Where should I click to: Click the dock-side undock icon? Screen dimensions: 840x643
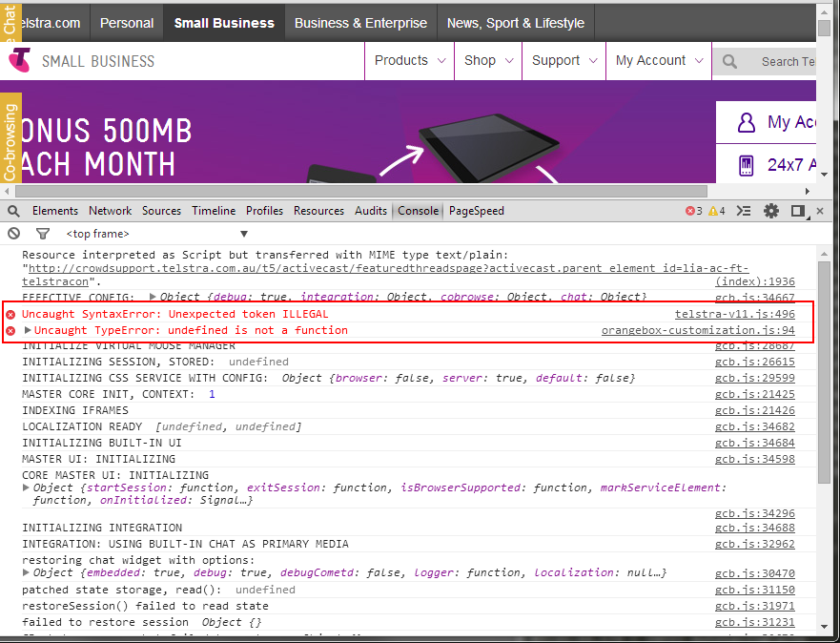click(x=798, y=211)
